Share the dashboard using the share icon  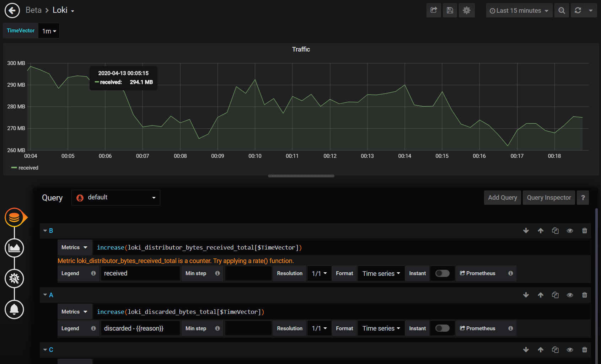(433, 10)
